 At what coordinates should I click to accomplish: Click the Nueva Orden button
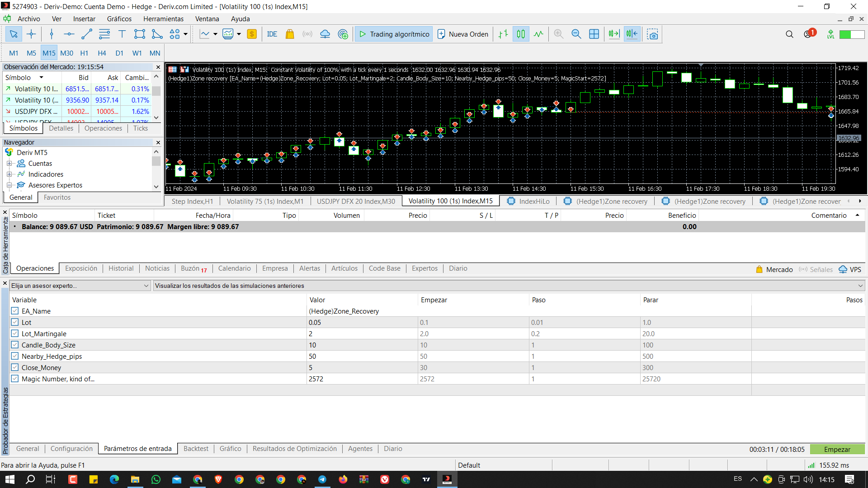(463, 34)
